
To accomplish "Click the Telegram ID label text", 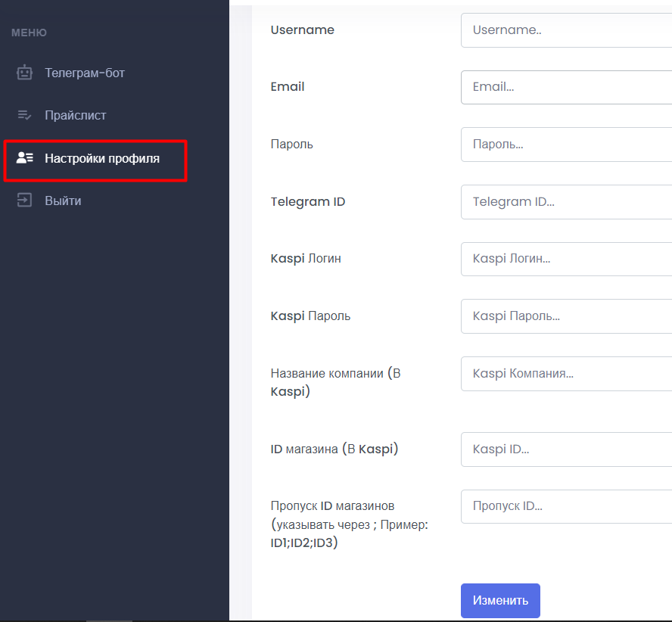I will [308, 202].
